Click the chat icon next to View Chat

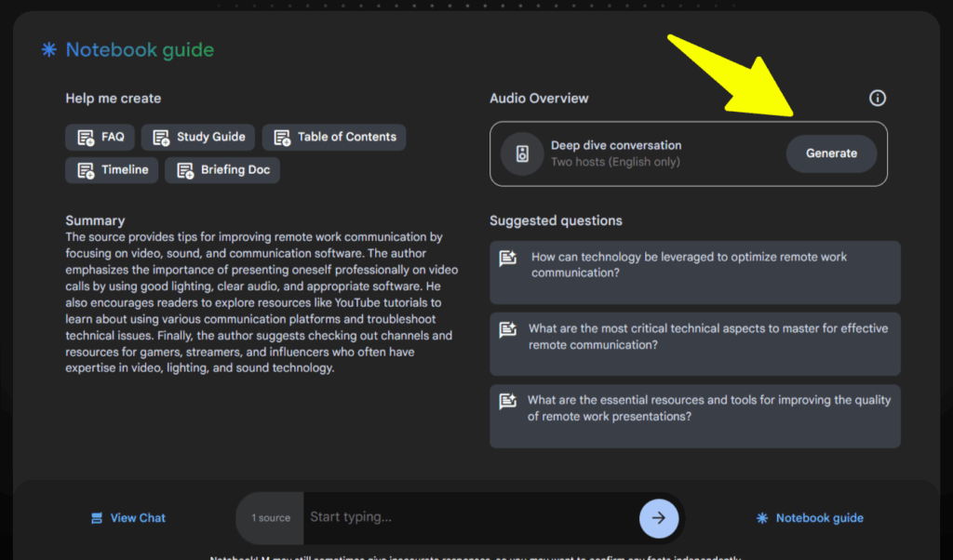pyautogui.click(x=98, y=517)
